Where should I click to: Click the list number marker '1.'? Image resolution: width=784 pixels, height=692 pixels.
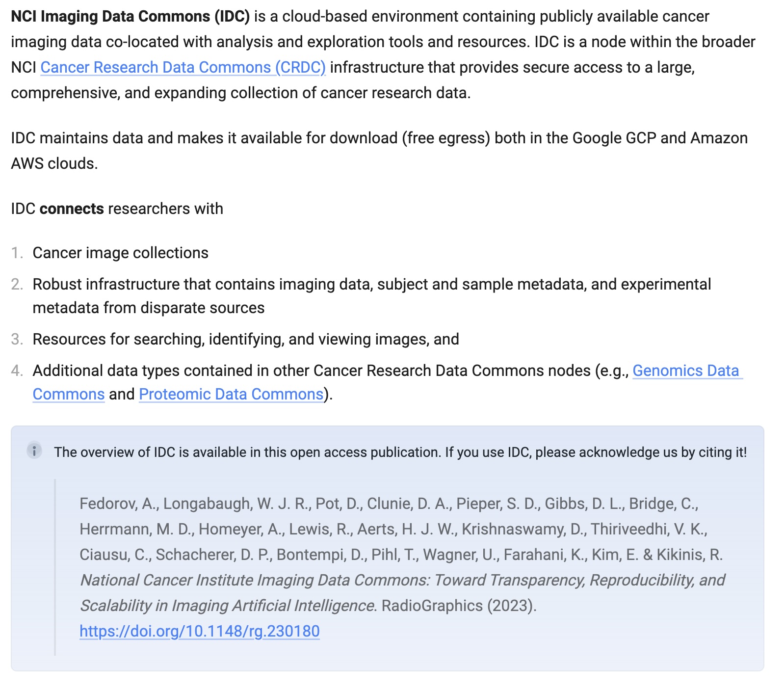pos(17,253)
